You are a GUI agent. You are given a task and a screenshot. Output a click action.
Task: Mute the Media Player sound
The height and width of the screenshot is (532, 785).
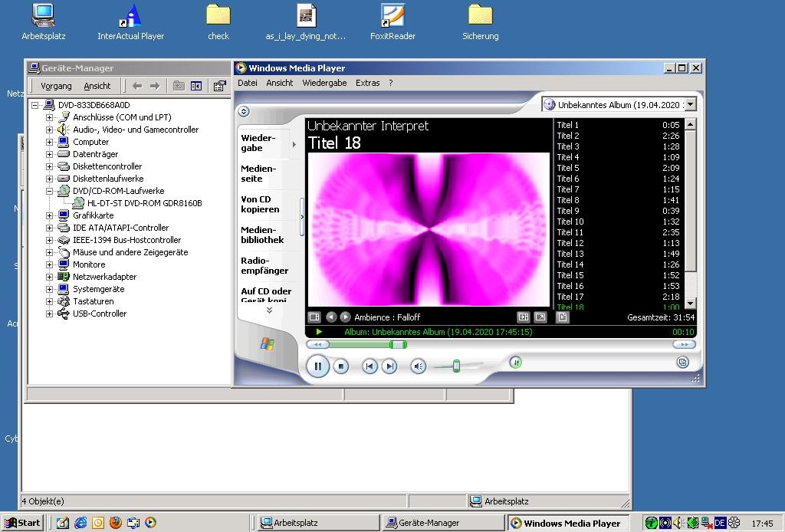click(x=418, y=367)
